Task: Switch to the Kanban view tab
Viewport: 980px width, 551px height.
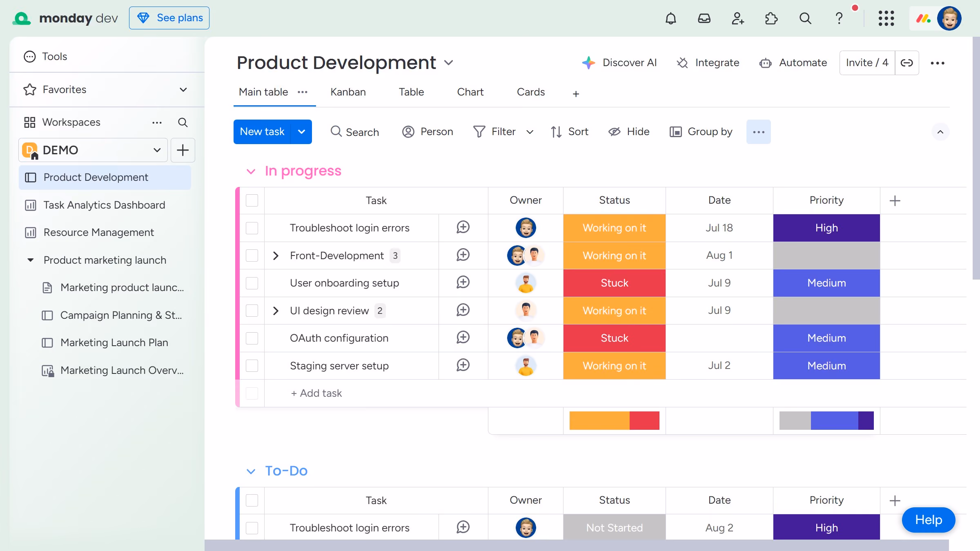Action: [x=348, y=92]
